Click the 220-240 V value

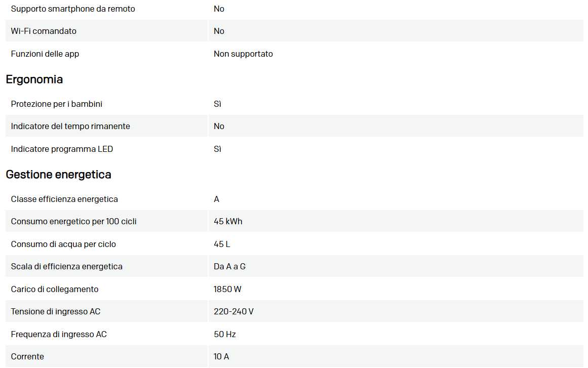pyautogui.click(x=233, y=311)
